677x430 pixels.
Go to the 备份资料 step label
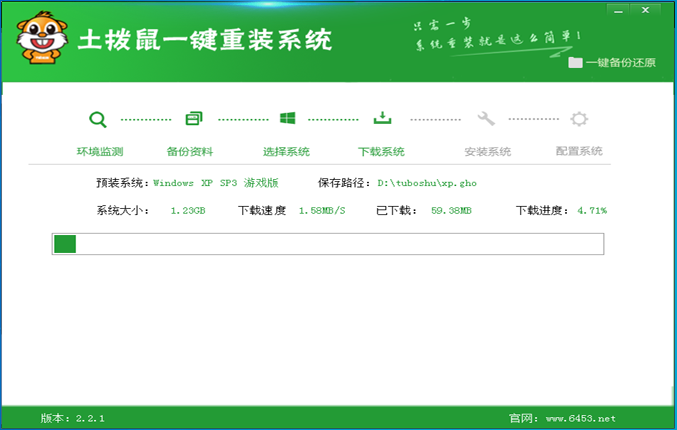point(190,152)
